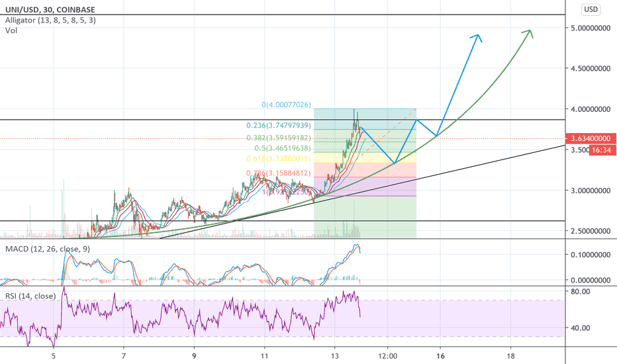Click the bold date label 16 on time axis
Viewport: 617px width, 364px height.
point(440,356)
